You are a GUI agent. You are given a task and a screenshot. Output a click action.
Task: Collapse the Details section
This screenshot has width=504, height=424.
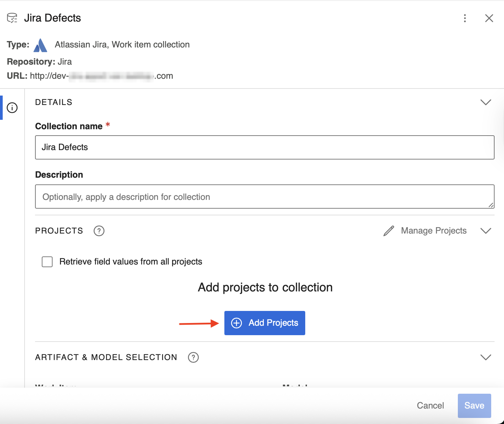point(486,102)
